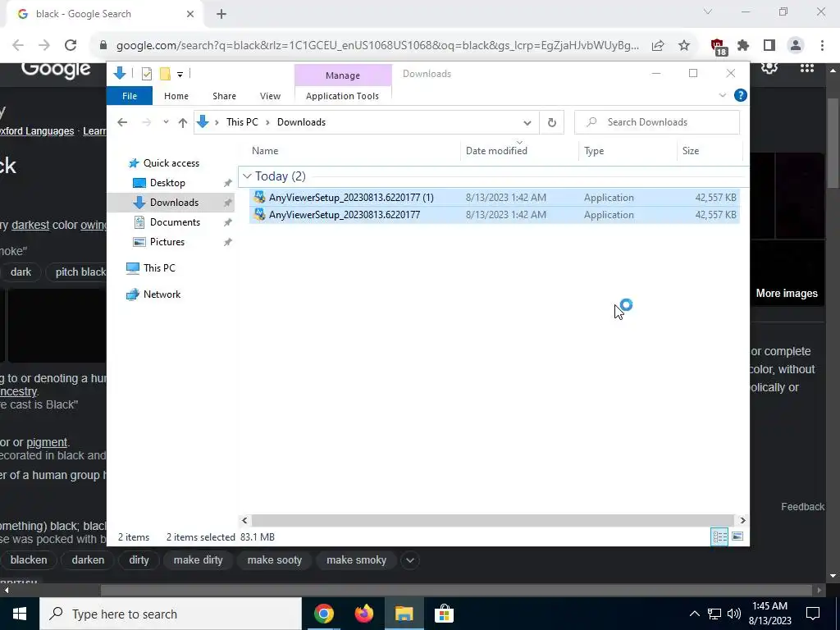
Task: Refresh the Downloads folder
Action: click(552, 123)
